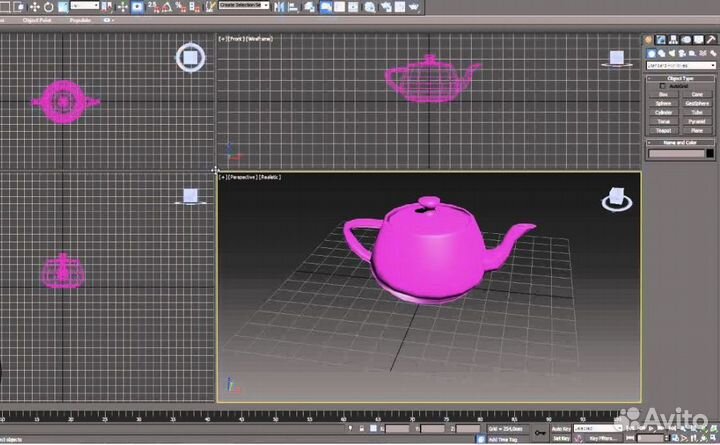
Task: Select the Shapes category icon
Action: point(662,53)
